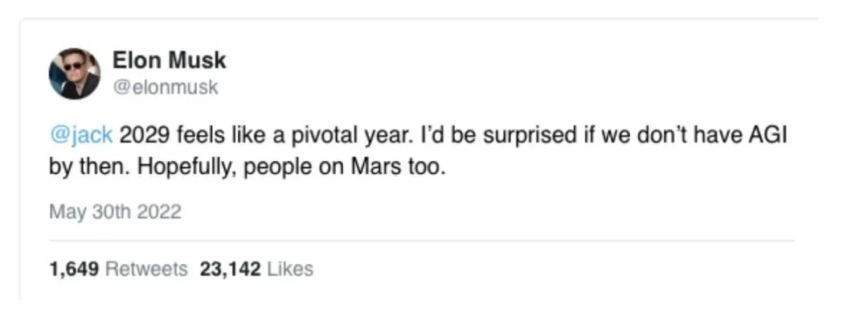The height and width of the screenshot is (313, 868).
Task: Click the sunglasses in the avatar photo
Action: (x=72, y=67)
